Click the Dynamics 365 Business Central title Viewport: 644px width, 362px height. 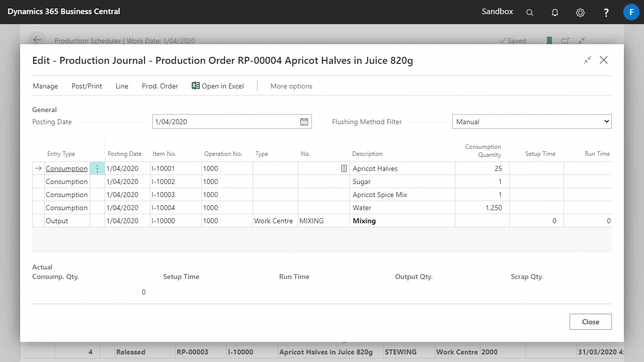pyautogui.click(x=64, y=12)
